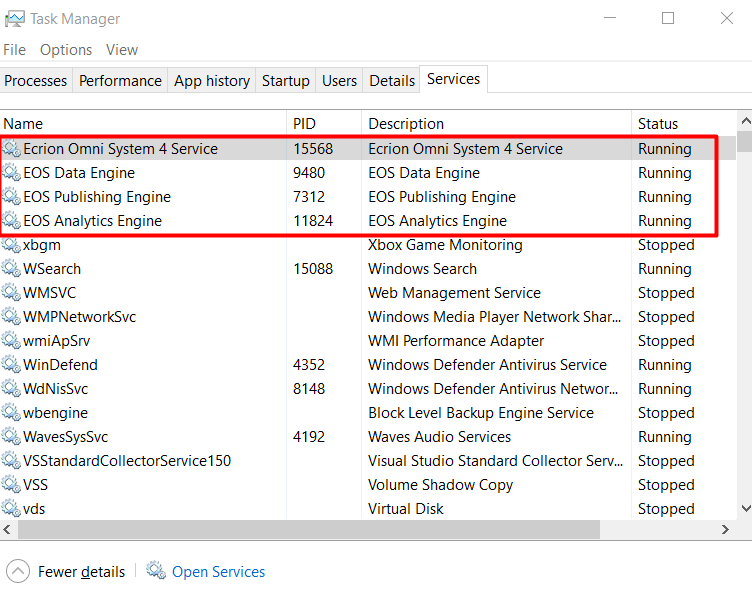Viewport: 752px width, 598px height.
Task: Sort services by the Name column header
Action: 143,124
